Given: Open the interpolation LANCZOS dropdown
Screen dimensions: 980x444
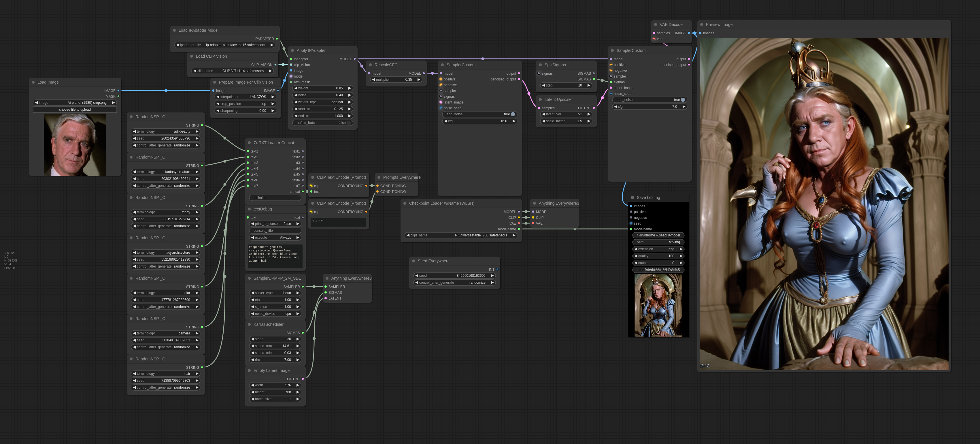Looking at the screenshot, I should 246,97.
